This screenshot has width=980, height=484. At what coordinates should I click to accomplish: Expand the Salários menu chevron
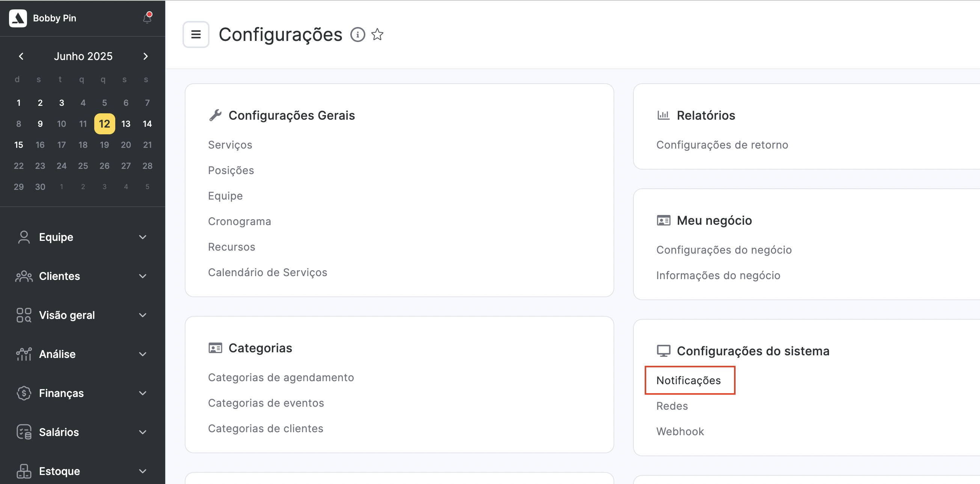143,432
